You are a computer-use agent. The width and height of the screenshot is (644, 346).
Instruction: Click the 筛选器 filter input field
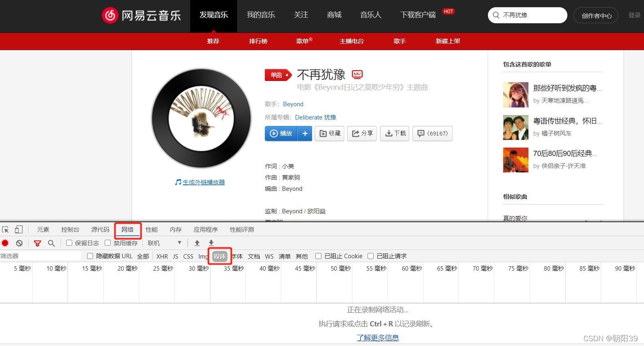coord(41,256)
